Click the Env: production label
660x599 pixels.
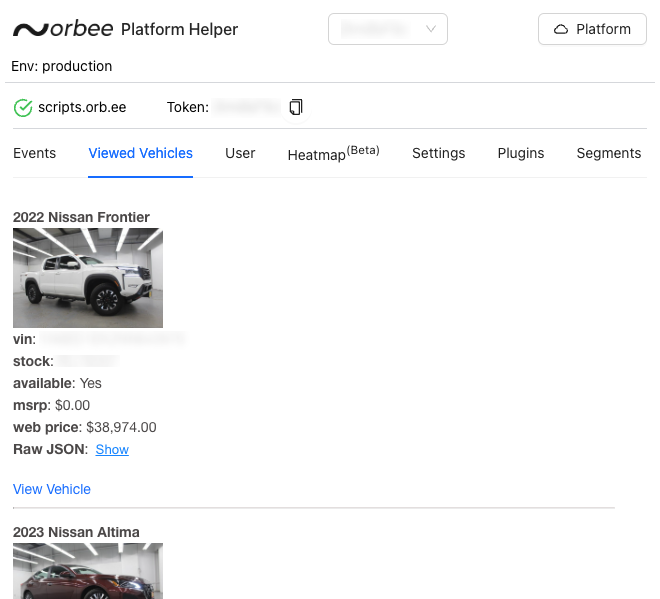61,66
